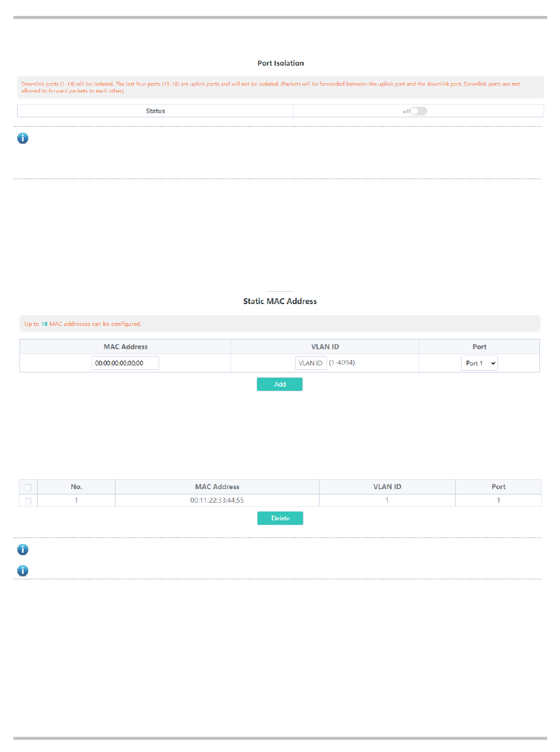
Task: Click MAC address 00:11:22:33:44:55 cell
Action: 217,500
